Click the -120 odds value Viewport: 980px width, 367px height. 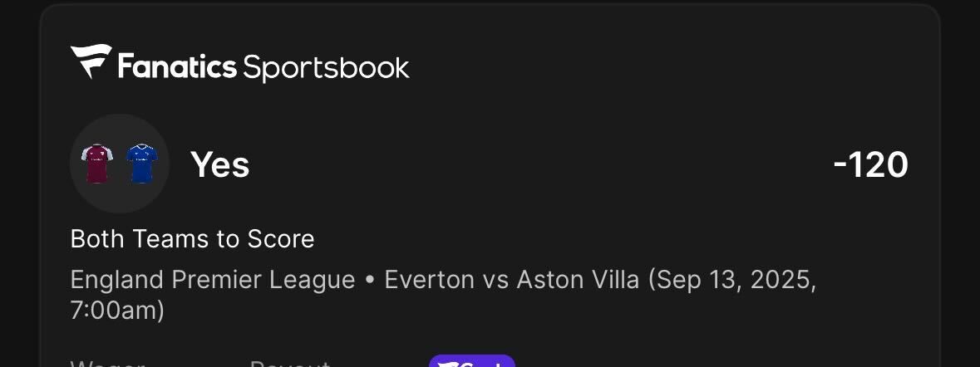point(870,164)
